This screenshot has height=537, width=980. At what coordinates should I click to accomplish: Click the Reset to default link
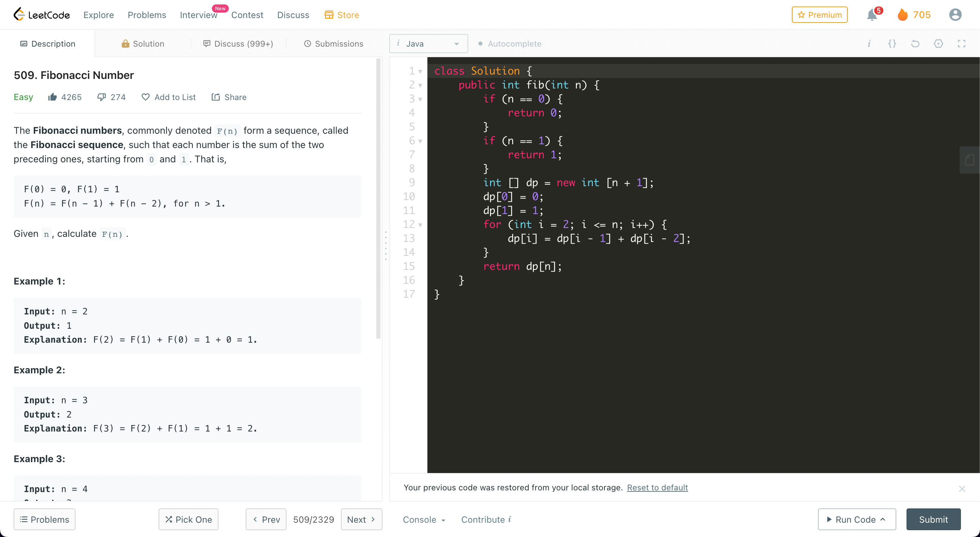click(x=657, y=488)
